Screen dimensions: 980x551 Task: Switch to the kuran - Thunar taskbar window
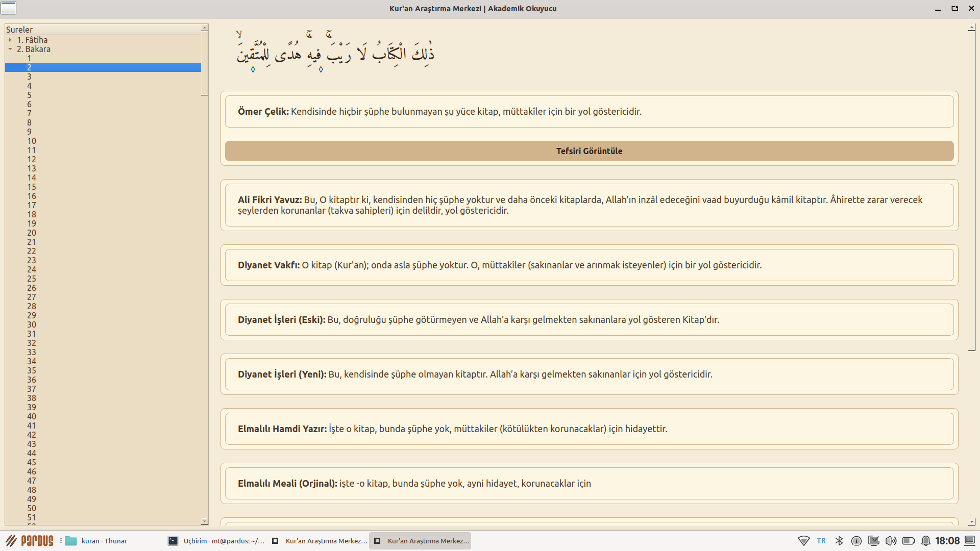tap(97, 541)
